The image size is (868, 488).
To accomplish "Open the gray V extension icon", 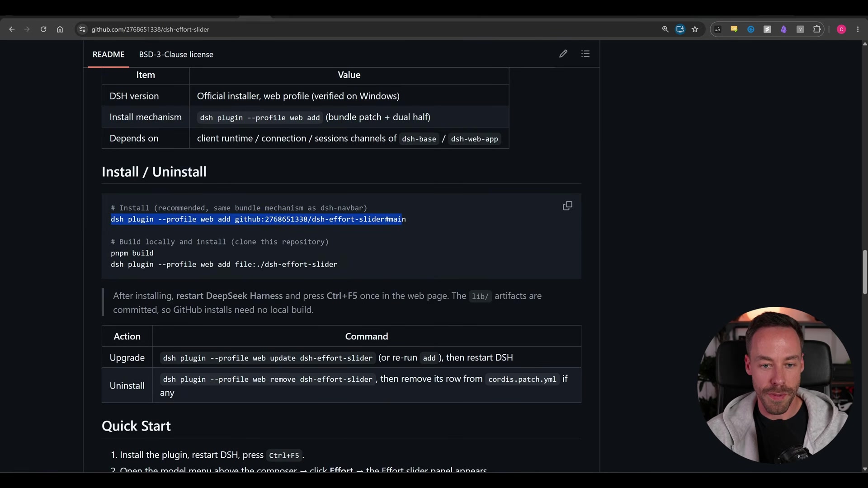I will 800,29.
